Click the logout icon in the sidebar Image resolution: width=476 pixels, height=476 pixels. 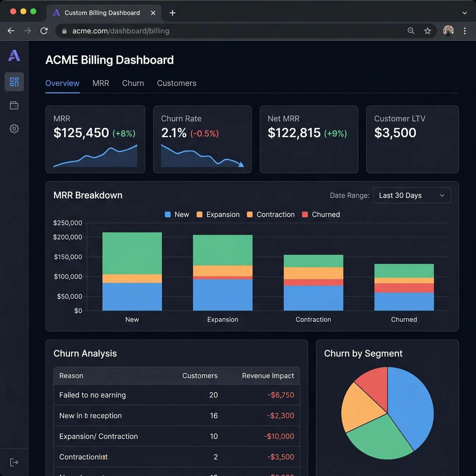[x=14, y=463]
